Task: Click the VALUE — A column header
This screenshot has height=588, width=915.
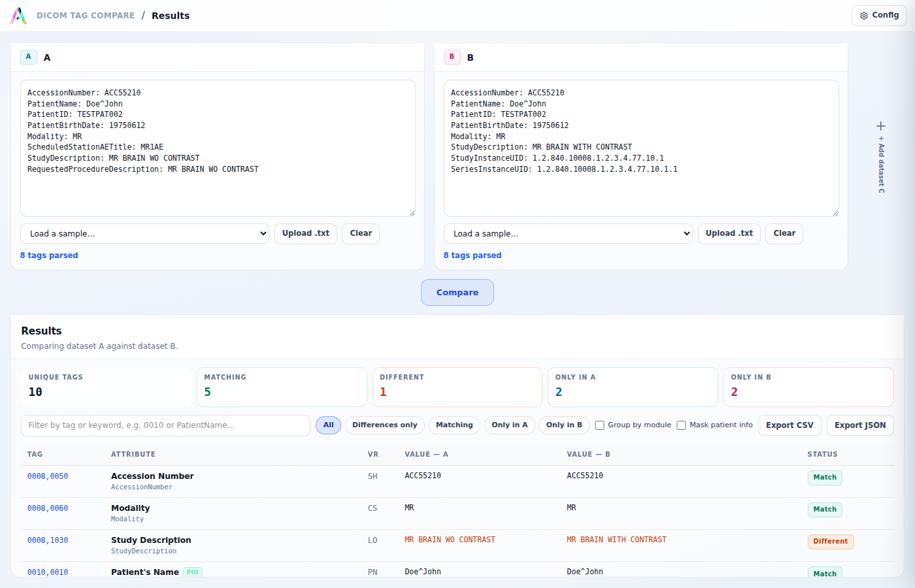Action: click(426, 454)
